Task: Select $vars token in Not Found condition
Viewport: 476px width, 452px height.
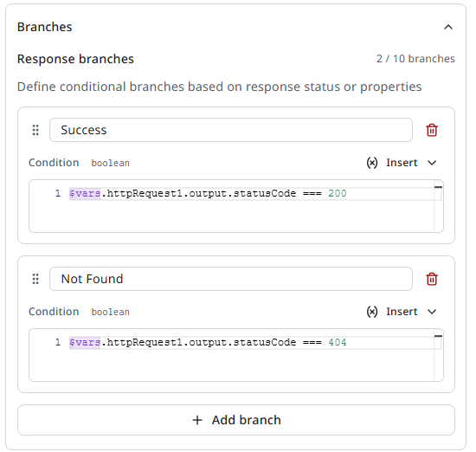Action: click(85, 342)
